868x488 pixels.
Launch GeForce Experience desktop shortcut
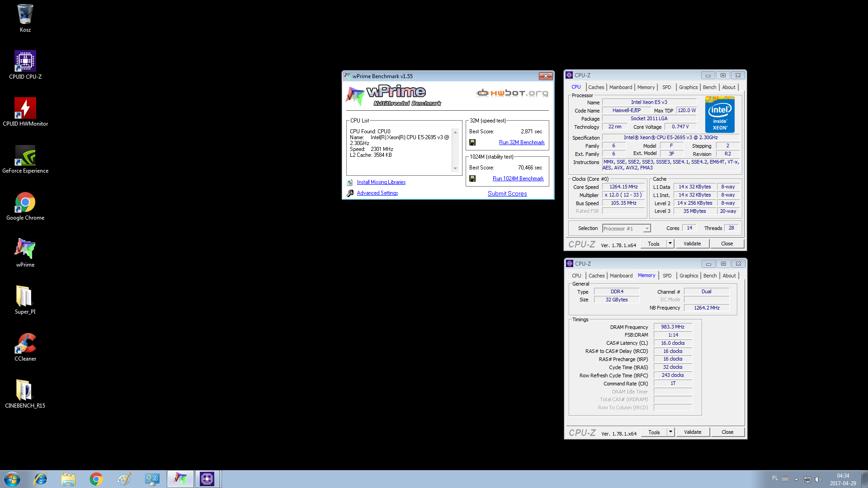point(25,159)
